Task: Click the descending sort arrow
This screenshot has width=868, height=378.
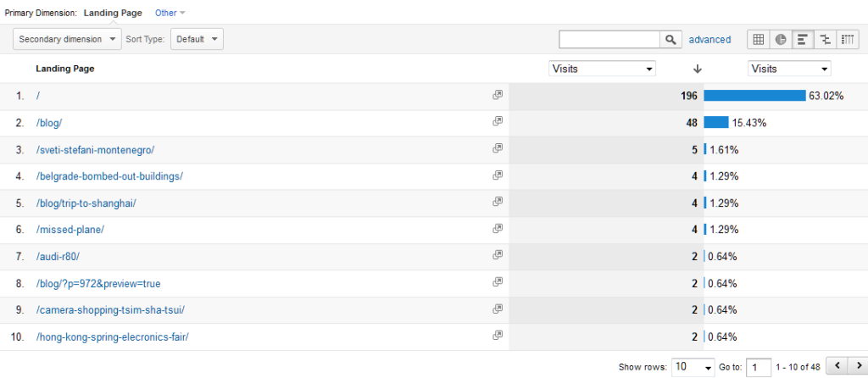Action: (x=698, y=69)
